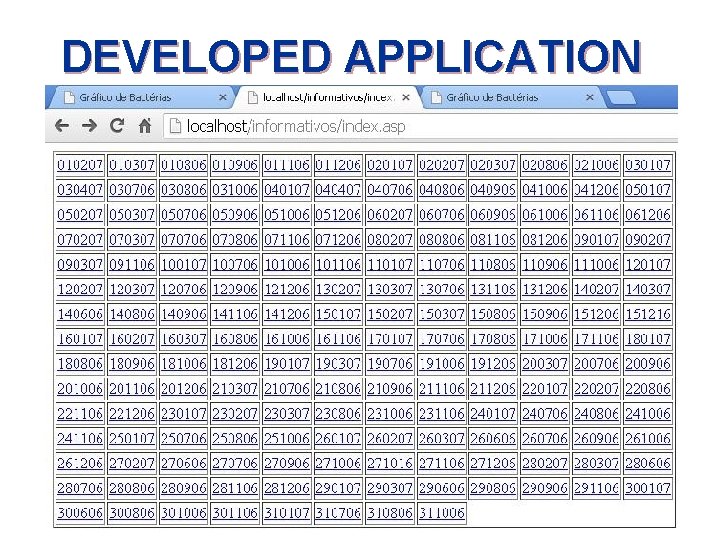
Task: Visit the 170107 link
Action: (390, 338)
